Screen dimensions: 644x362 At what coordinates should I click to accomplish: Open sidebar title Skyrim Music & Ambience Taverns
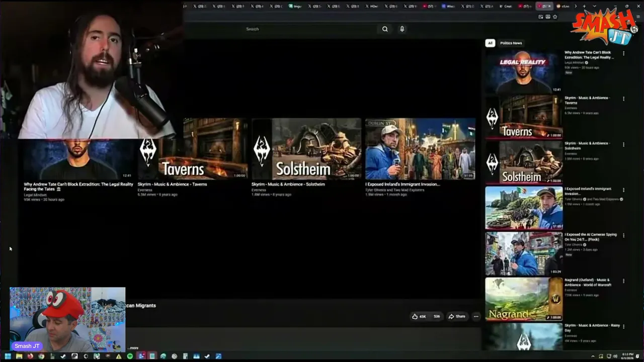588,100
